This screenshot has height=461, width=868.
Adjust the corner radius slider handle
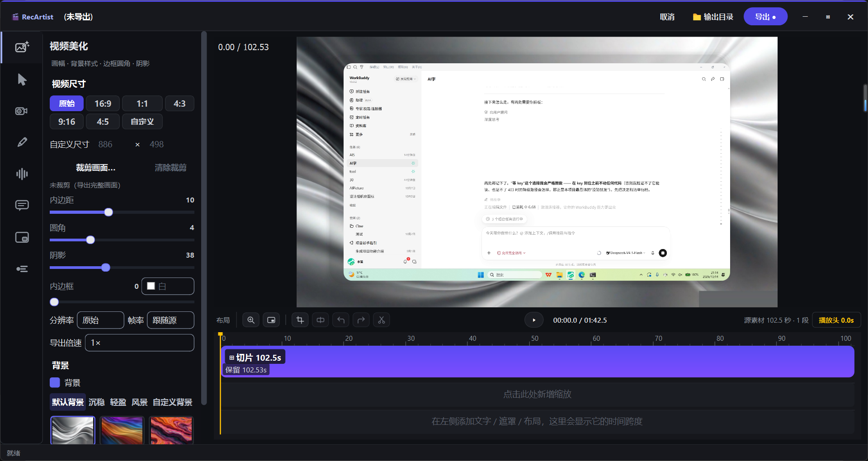click(90, 240)
